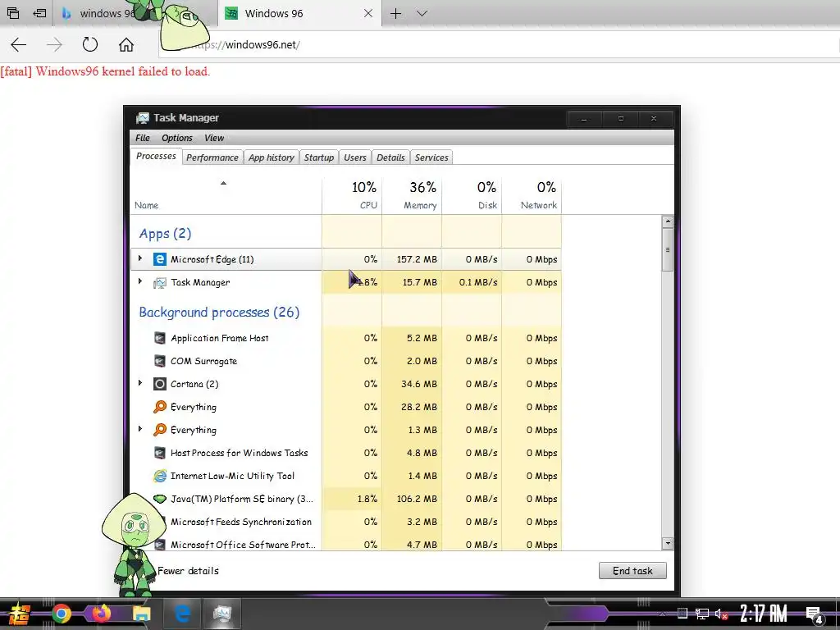Screen dimensions: 840x630
Task: Expand the Cortana (2) process group
Action: 140,384
